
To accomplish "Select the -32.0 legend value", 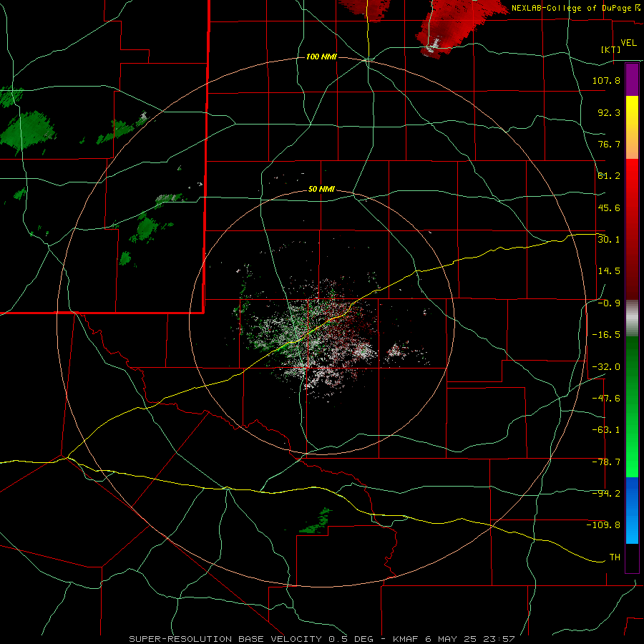I will pyautogui.click(x=606, y=367).
